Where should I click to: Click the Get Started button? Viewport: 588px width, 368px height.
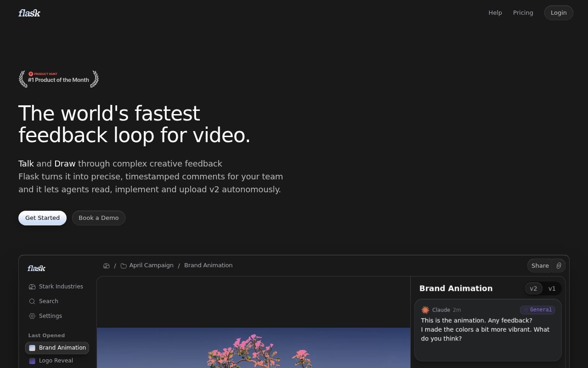tap(42, 218)
